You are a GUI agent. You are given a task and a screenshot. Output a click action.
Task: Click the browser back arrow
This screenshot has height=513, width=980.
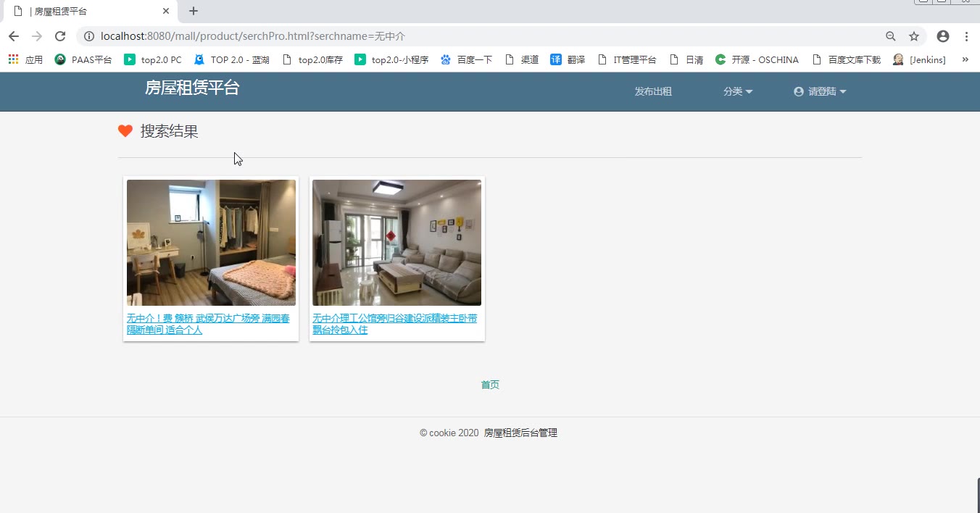pos(13,36)
